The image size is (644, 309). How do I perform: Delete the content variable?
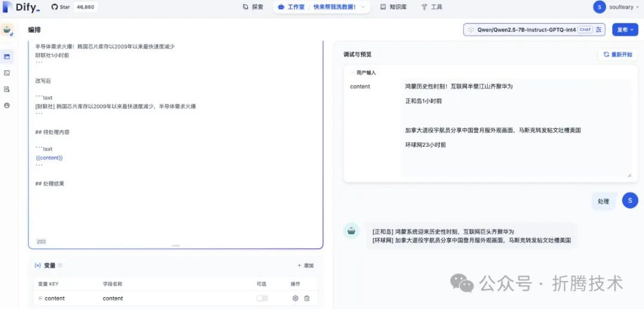tap(306, 298)
